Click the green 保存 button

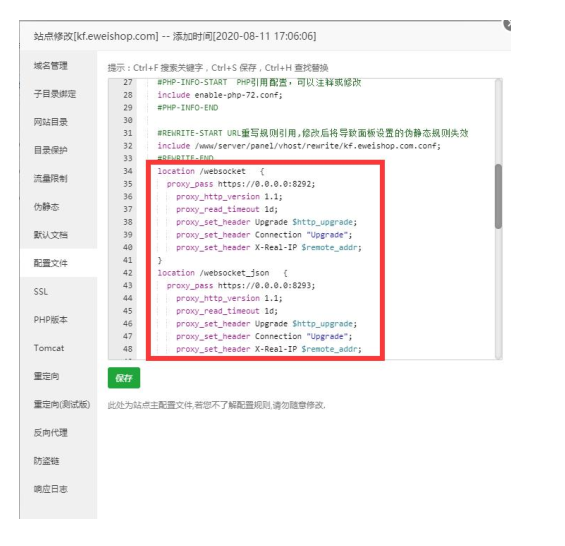click(124, 377)
